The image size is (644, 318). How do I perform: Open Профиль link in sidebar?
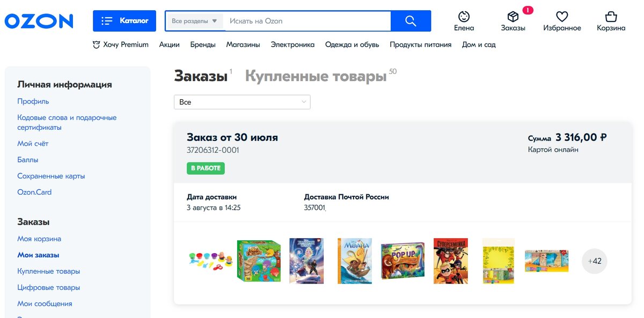pyautogui.click(x=33, y=101)
